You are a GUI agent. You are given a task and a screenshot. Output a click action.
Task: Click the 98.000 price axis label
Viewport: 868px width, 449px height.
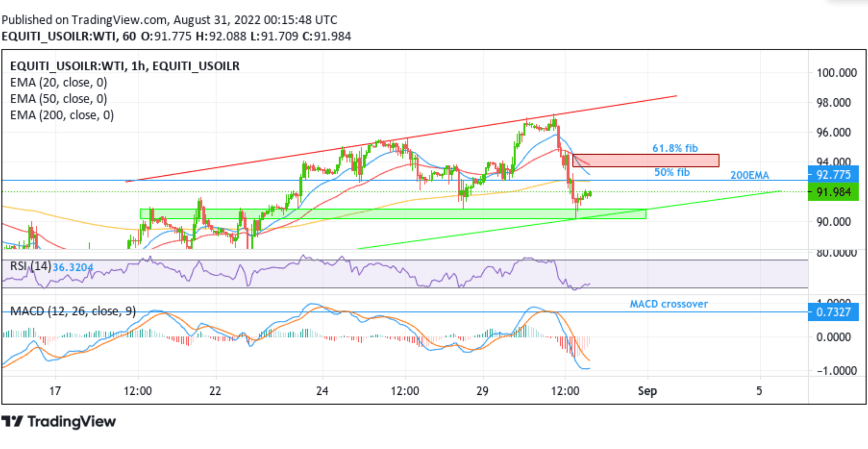834,103
